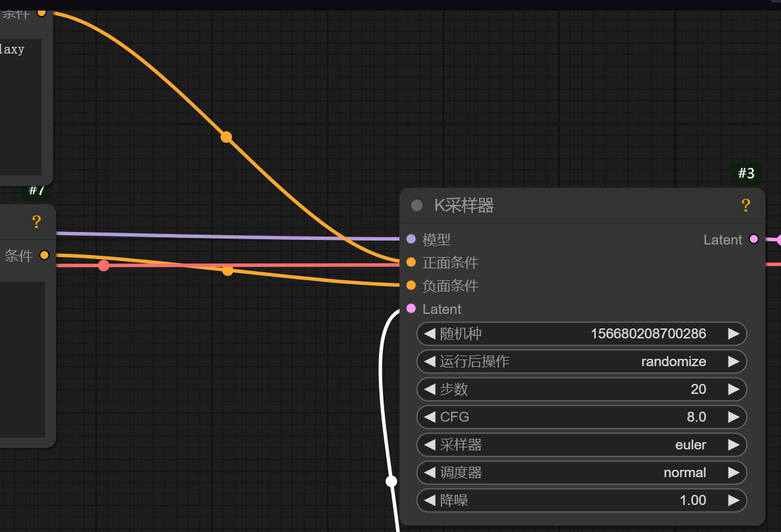Open the 运行后操作 randomize selector

(x=582, y=361)
